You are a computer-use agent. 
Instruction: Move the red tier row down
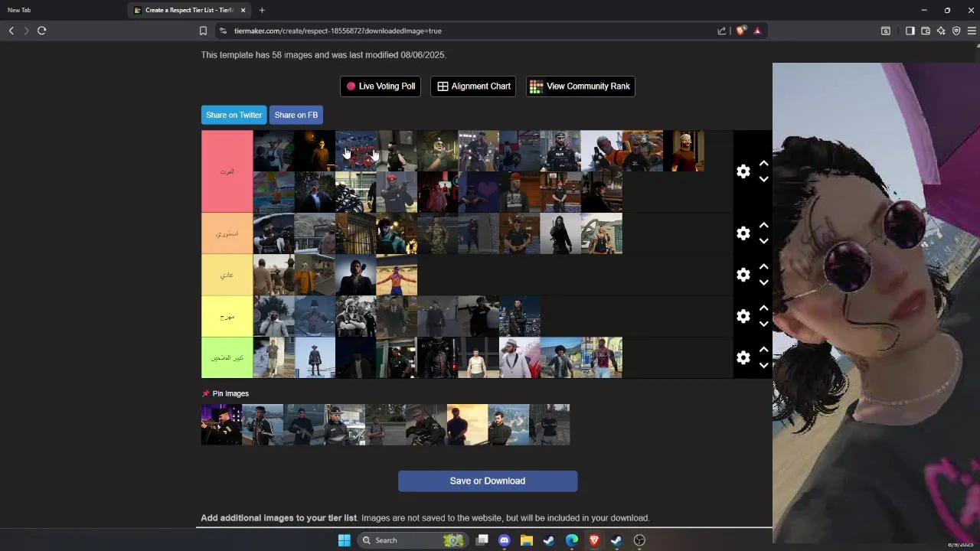tap(763, 179)
